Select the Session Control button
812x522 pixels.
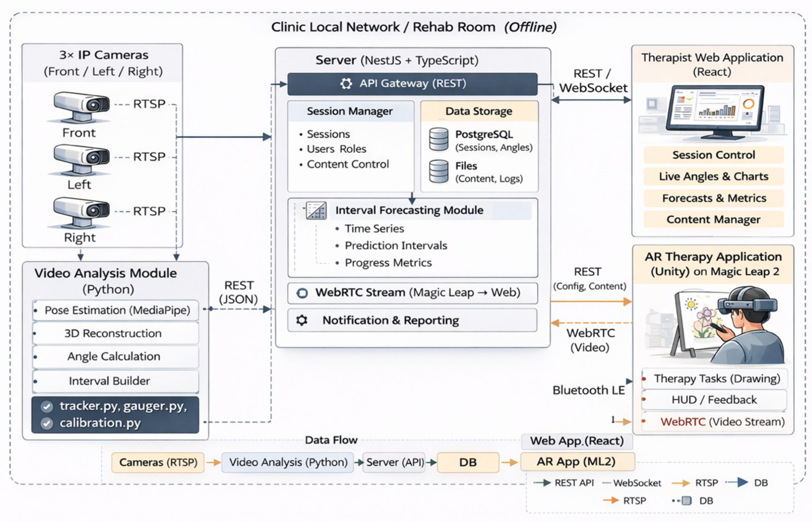click(713, 155)
